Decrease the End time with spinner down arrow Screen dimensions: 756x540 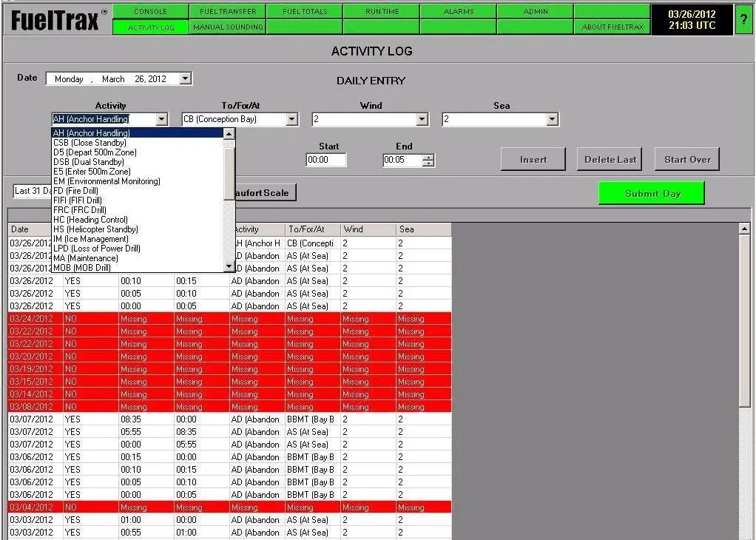click(x=428, y=163)
